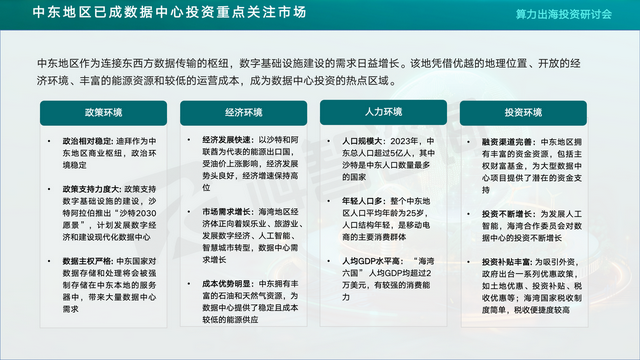This screenshot has width=640, height=360.
Task: Select the 经济环境 header box
Action: pyautogui.click(x=243, y=113)
